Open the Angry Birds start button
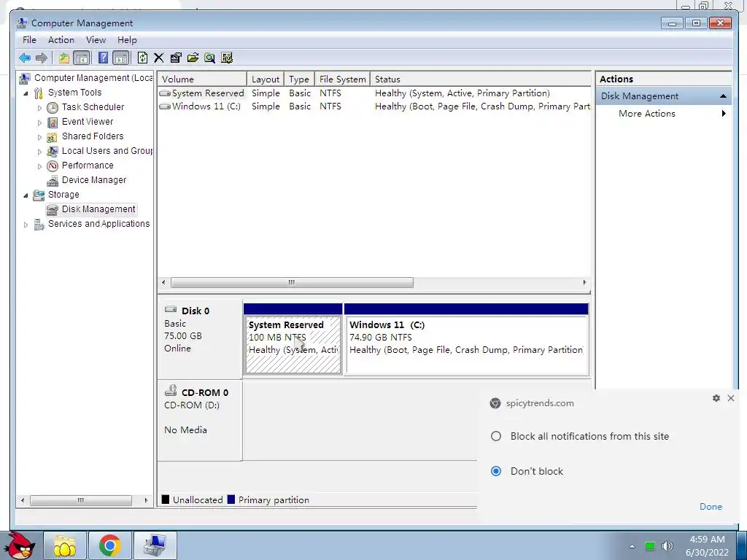This screenshot has height=560, width=747. [x=21, y=545]
